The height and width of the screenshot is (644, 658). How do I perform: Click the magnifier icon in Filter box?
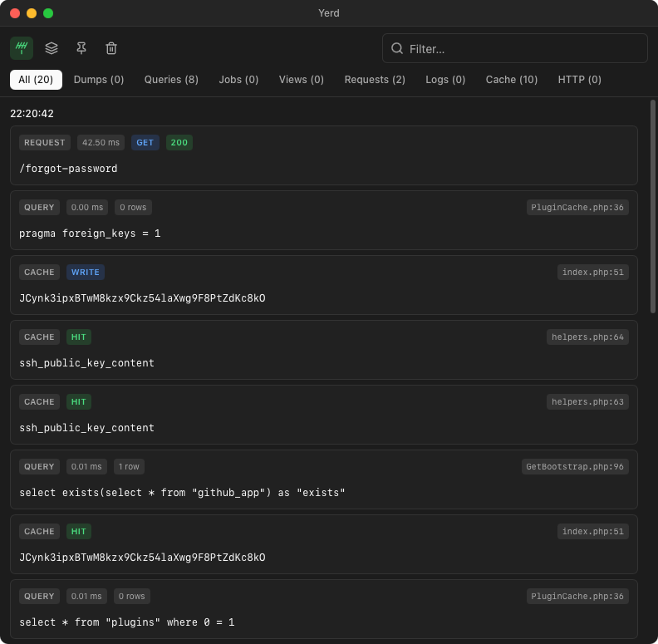(397, 49)
